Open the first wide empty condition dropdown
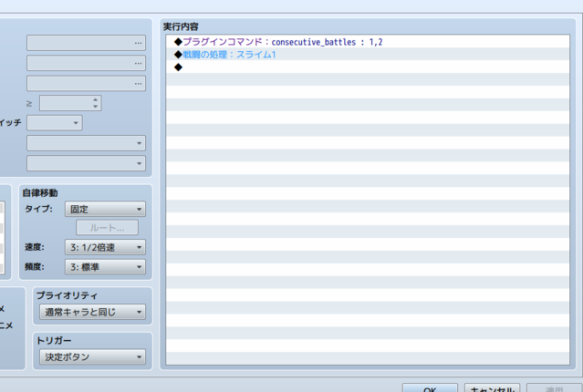 pos(87,143)
